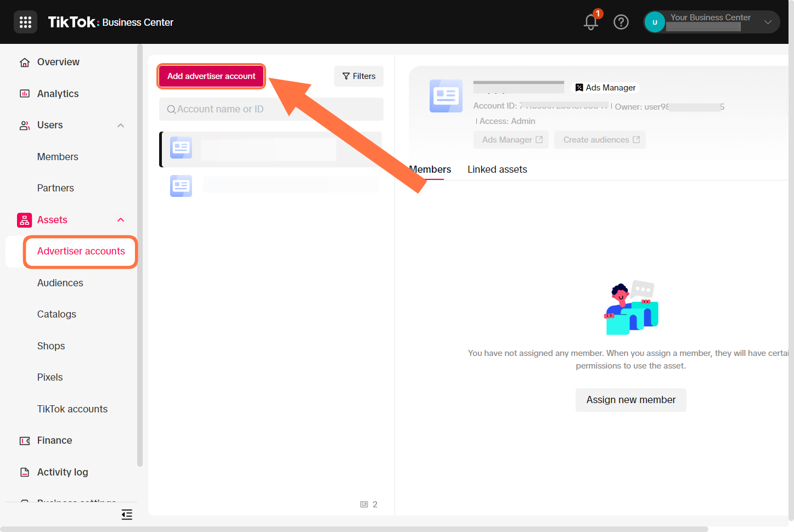Click the Account name or ID search field
This screenshot has width=794, height=532.
271,109
